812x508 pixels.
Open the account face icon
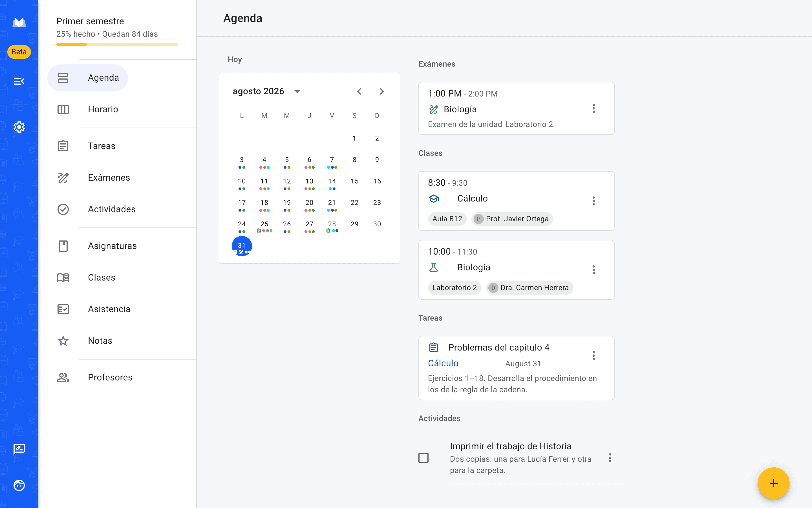(19, 485)
